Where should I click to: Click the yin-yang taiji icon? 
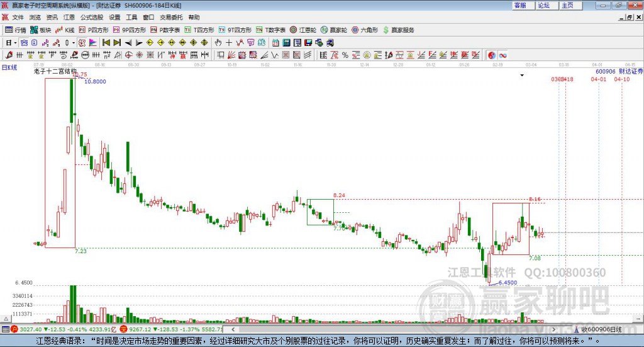coord(491,55)
